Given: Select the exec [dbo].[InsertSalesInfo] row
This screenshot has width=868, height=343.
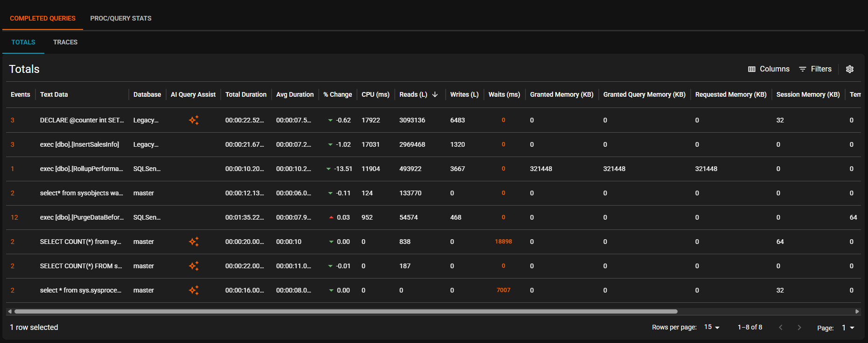Looking at the screenshot, I should pos(79,144).
